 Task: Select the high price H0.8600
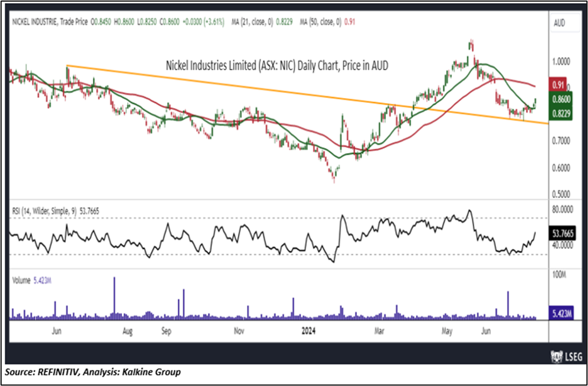pos(124,22)
